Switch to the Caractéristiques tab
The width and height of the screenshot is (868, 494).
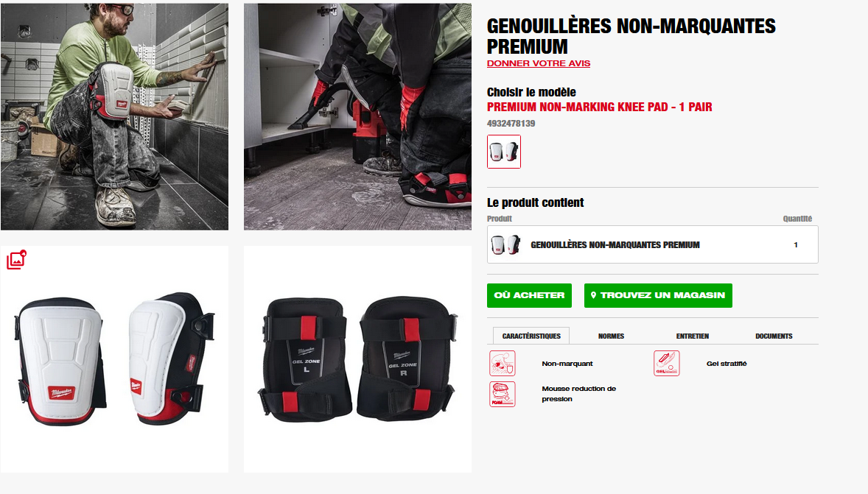[531, 336]
